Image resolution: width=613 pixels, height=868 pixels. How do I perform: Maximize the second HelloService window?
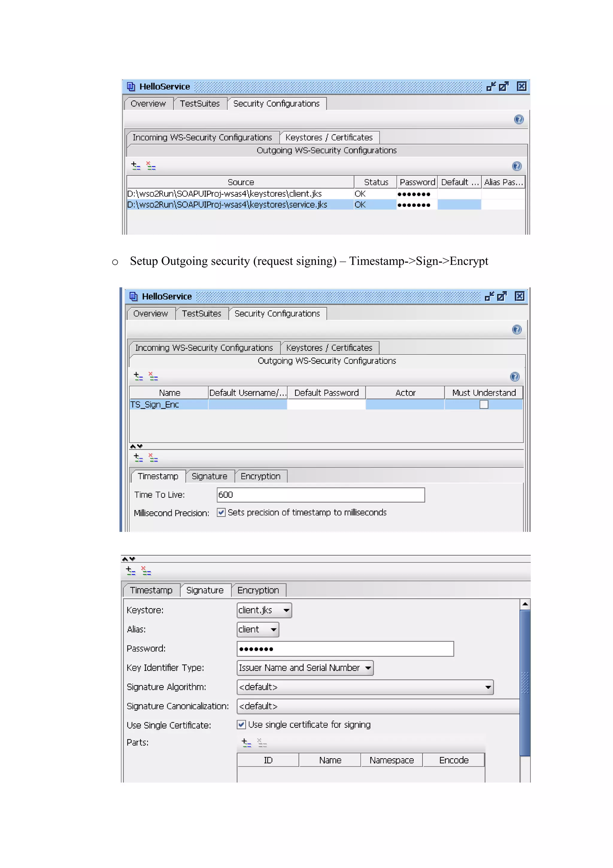click(x=502, y=297)
